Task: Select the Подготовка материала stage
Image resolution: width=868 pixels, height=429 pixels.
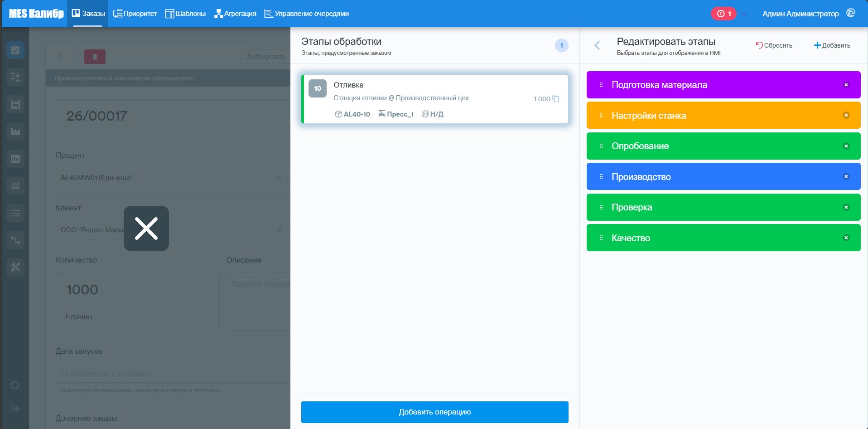Action: tap(723, 85)
